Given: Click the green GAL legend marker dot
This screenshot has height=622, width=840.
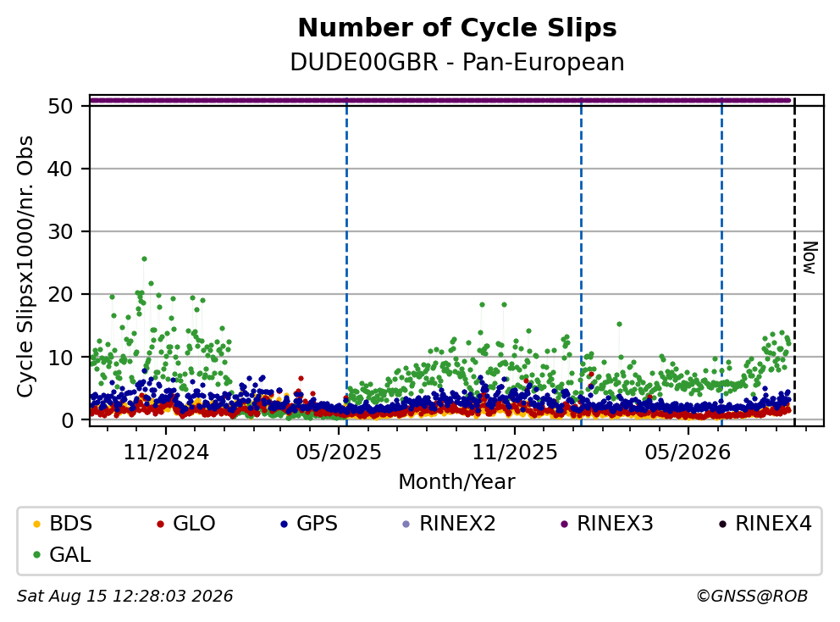Looking at the screenshot, I should click(x=37, y=555).
